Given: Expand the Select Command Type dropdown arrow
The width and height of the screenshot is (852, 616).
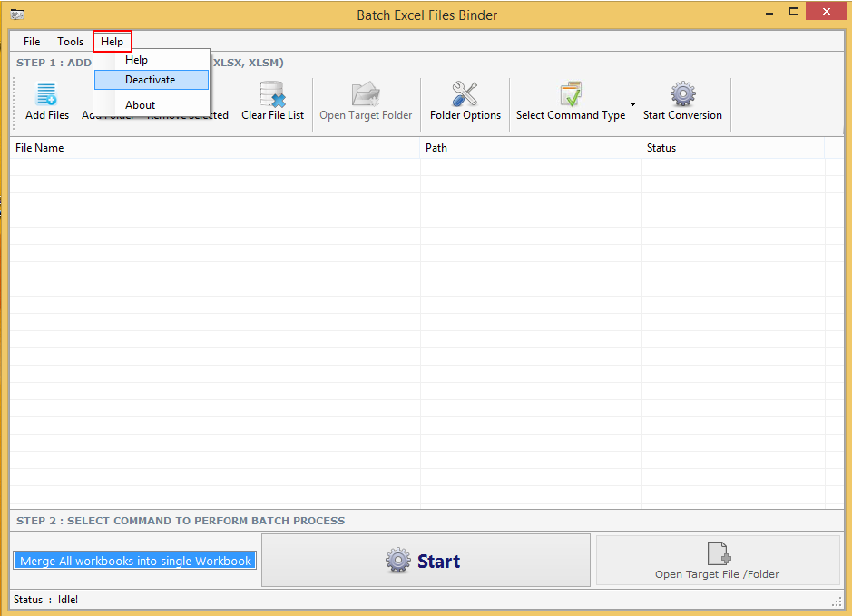Looking at the screenshot, I should (632, 104).
